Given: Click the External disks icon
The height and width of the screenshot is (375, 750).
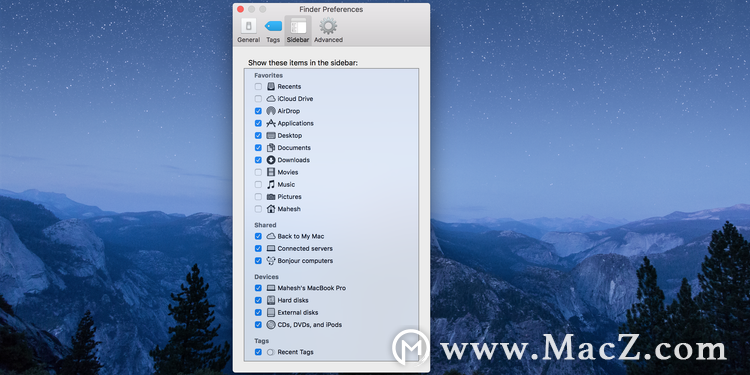Looking at the screenshot, I should 271,313.
